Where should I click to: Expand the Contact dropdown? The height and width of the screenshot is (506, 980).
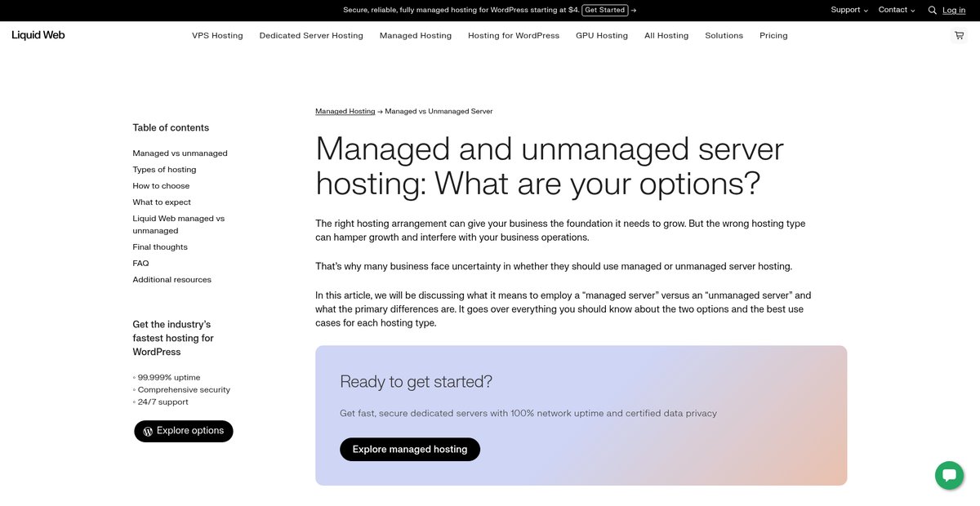coord(897,10)
